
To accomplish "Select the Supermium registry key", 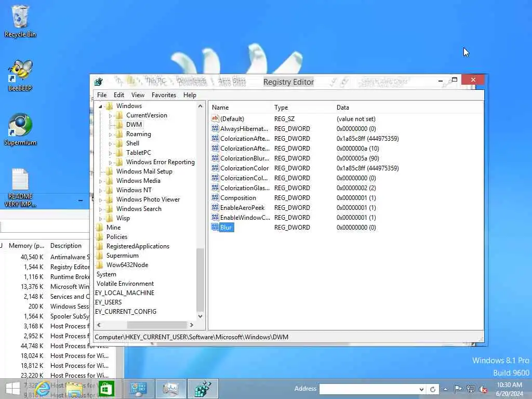I will tap(123, 256).
